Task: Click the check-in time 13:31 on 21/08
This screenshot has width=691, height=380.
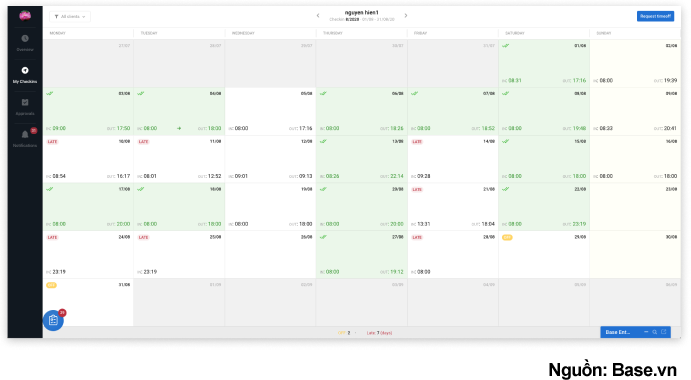Action: click(x=424, y=224)
